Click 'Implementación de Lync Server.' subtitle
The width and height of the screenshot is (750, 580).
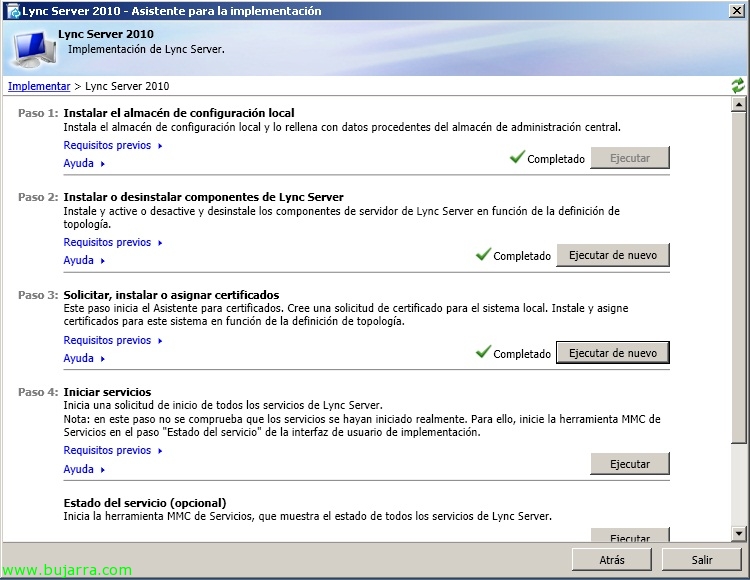146,49
